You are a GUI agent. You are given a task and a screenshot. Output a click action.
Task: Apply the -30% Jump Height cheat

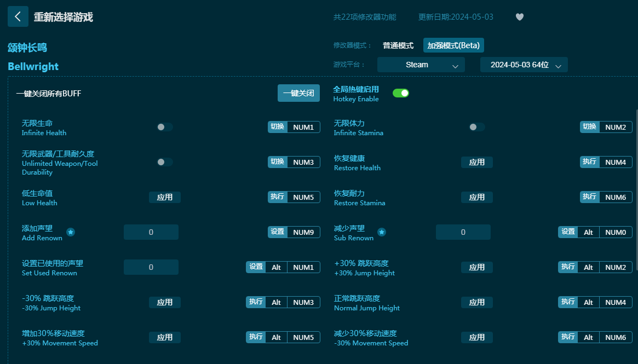click(x=165, y=302)
